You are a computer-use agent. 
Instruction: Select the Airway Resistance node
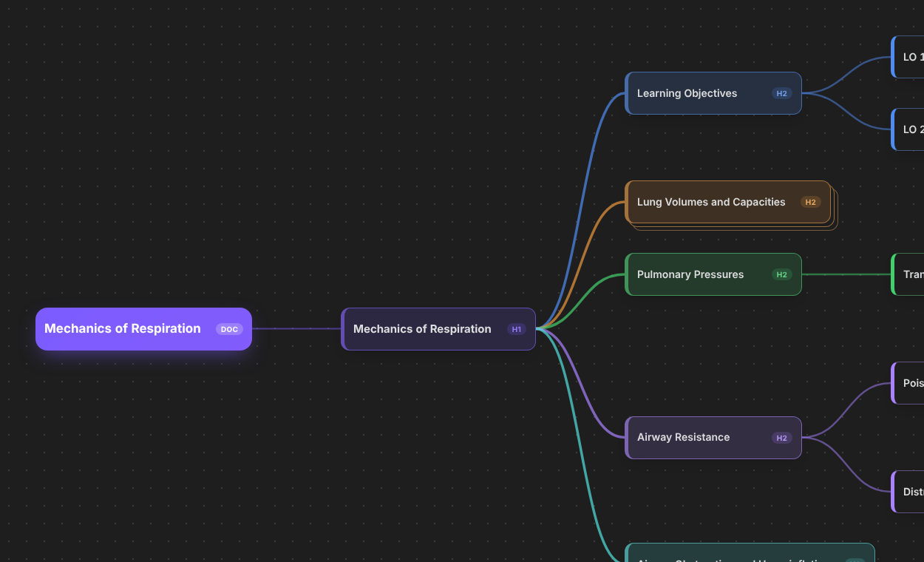[713, 438]
